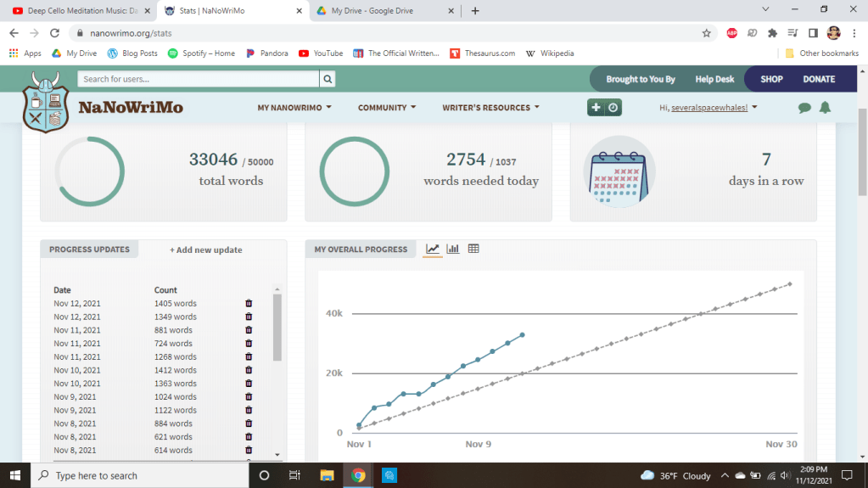Switch to bar chart view icon
This screenshot has width=868, height=488.
453,249
